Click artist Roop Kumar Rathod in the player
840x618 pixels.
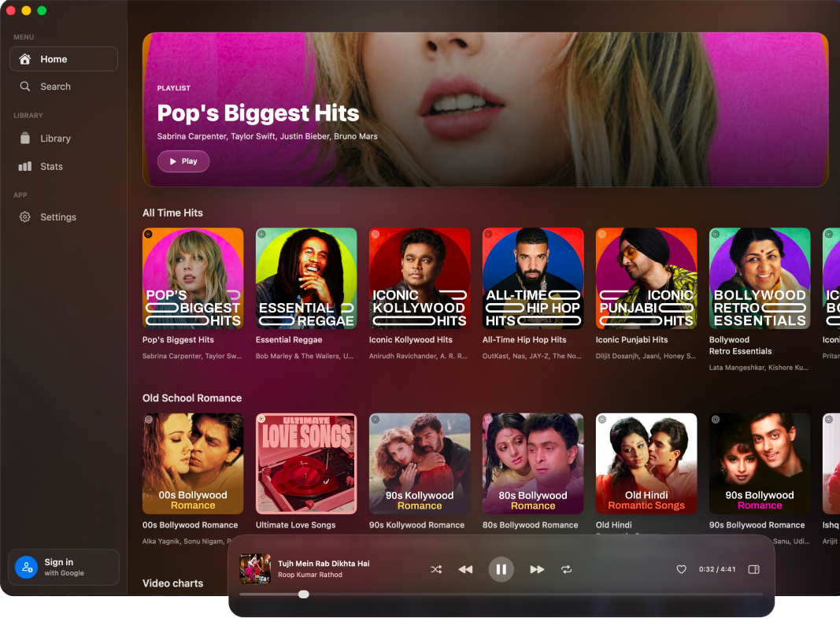[309, 575]
